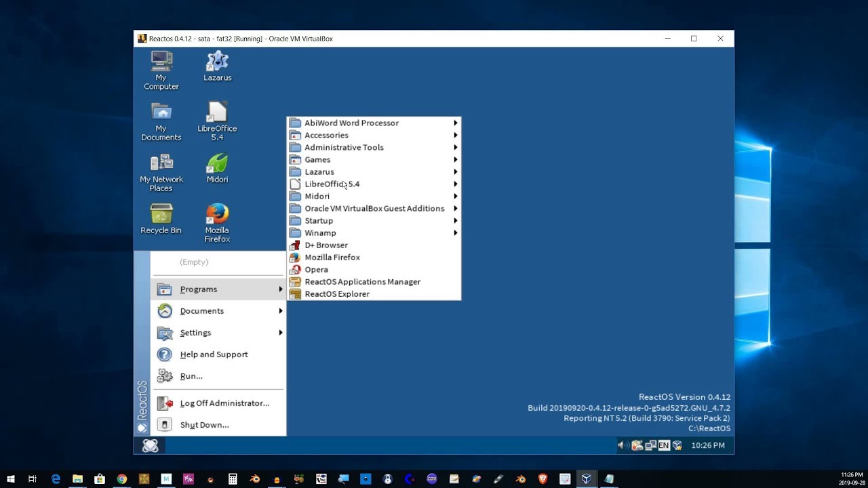
Task: Open Calculator from host taskbar
Action: 233,479
